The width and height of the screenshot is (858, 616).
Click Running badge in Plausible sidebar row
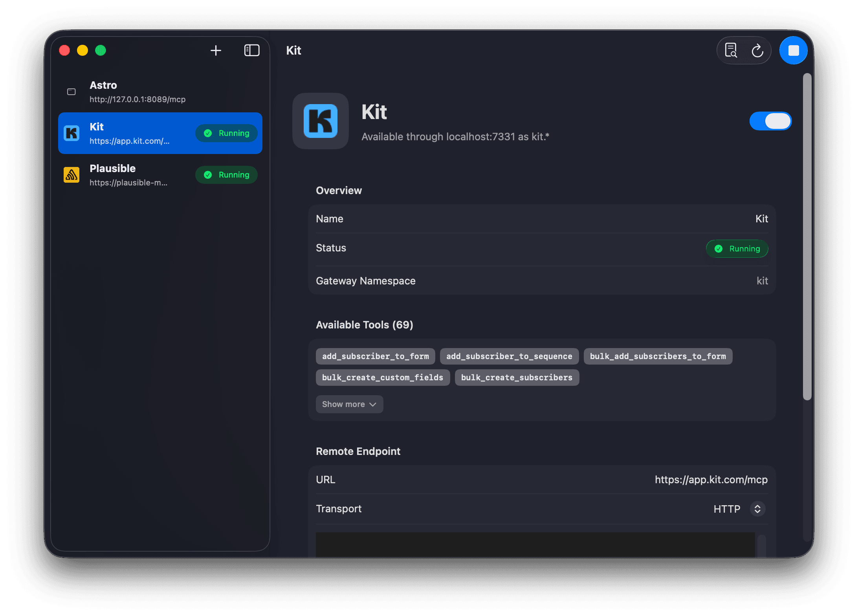click(226, 175)
